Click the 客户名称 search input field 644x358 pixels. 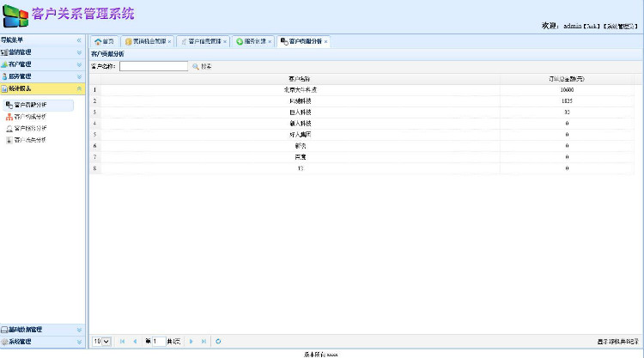(154, 66)
